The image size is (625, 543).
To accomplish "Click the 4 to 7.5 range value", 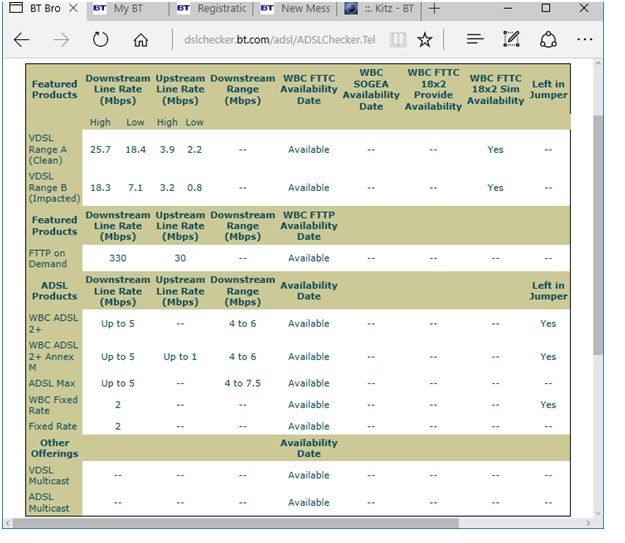I will click(x=242, y=384).
